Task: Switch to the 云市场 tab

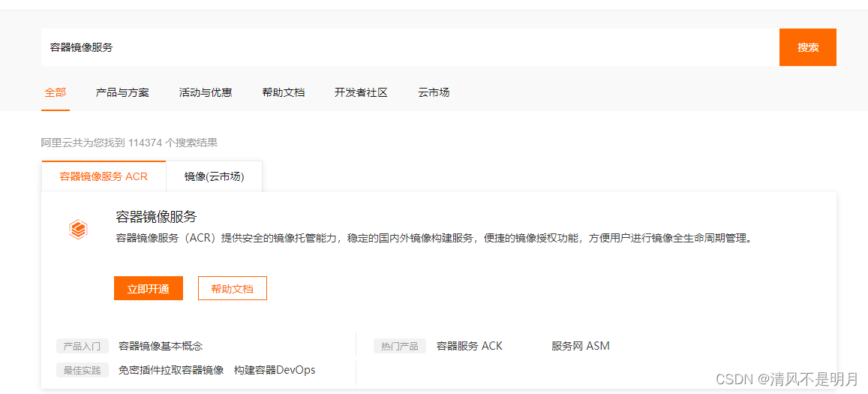Action: (x=434, y=92)
